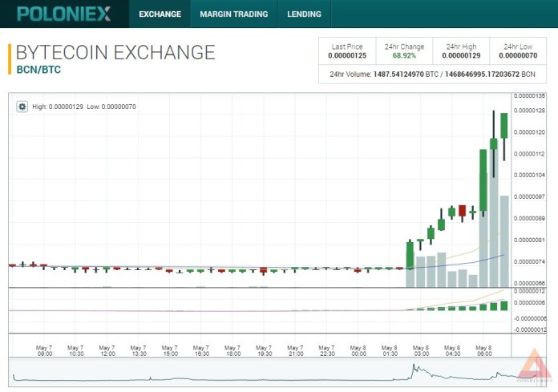558x392 pixels.
Task: Click the BYTECOIN EXCHANGE heading
Action: 115,52
